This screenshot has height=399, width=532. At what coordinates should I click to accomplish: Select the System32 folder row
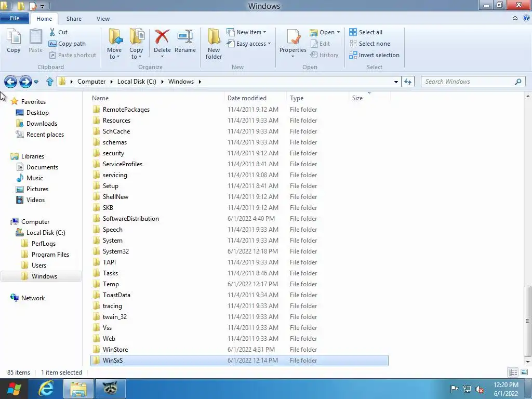(239, 251)
